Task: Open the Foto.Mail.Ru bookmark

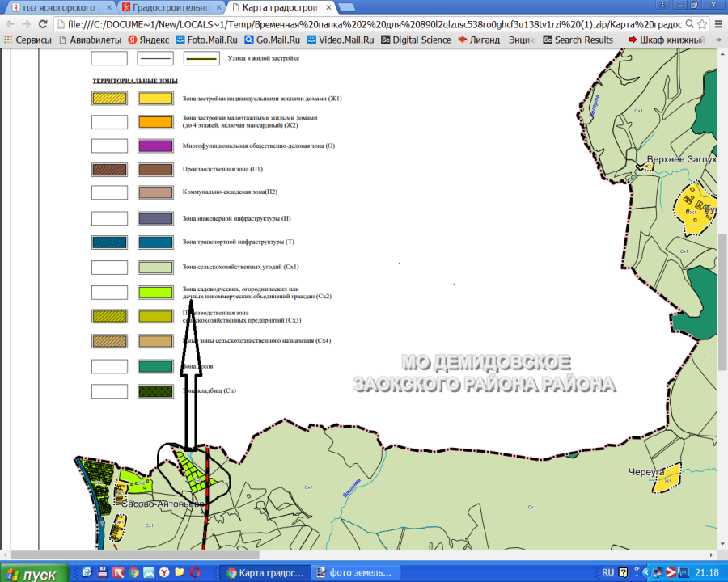Action: click(x=207, y=40)
